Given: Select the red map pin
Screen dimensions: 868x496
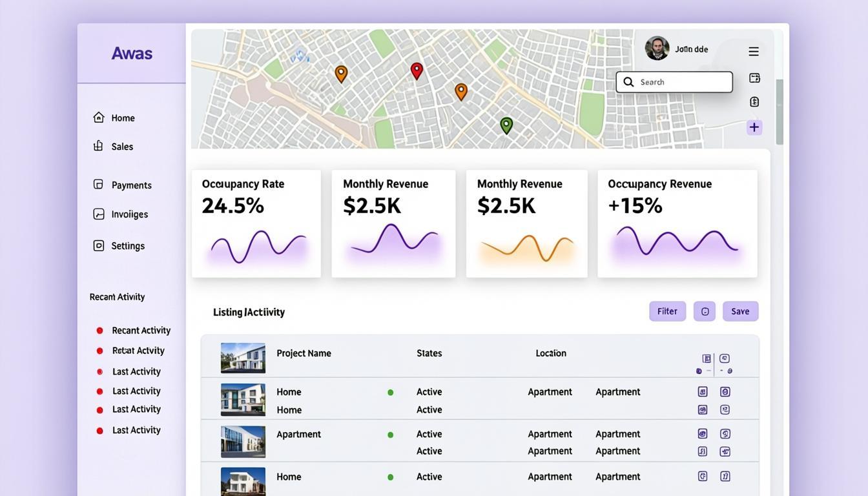Looking at the screenshot, I should pos(417,71).
